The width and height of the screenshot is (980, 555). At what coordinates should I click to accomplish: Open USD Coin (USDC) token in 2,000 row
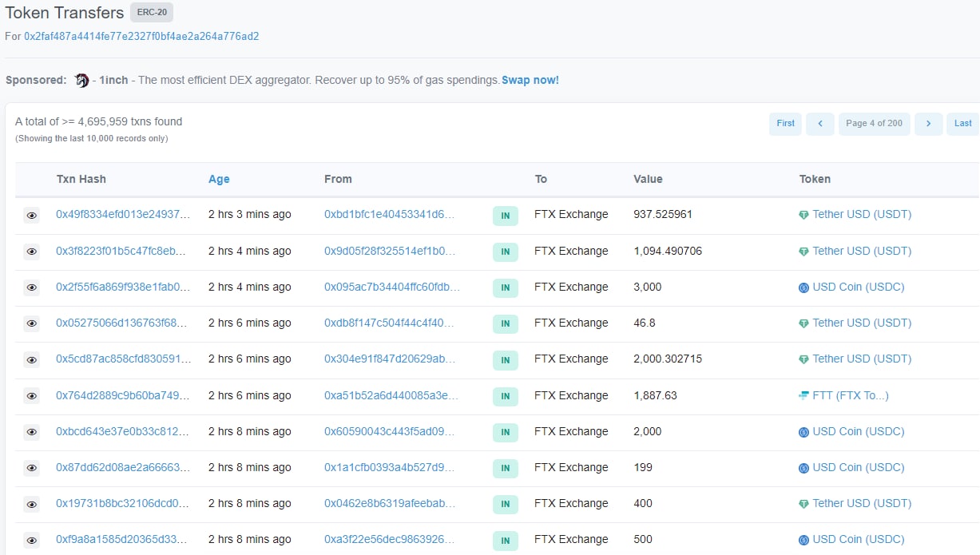(859, 431)
